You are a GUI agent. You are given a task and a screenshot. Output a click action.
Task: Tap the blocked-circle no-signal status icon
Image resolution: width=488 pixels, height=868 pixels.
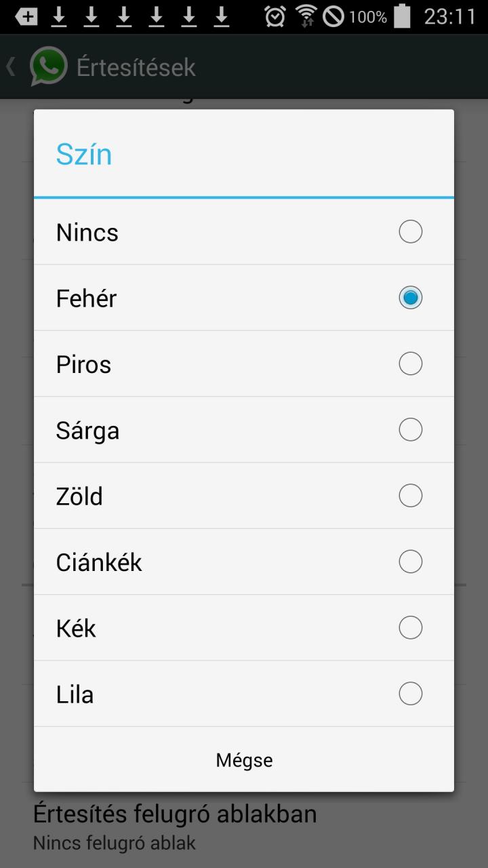[333, 16]
